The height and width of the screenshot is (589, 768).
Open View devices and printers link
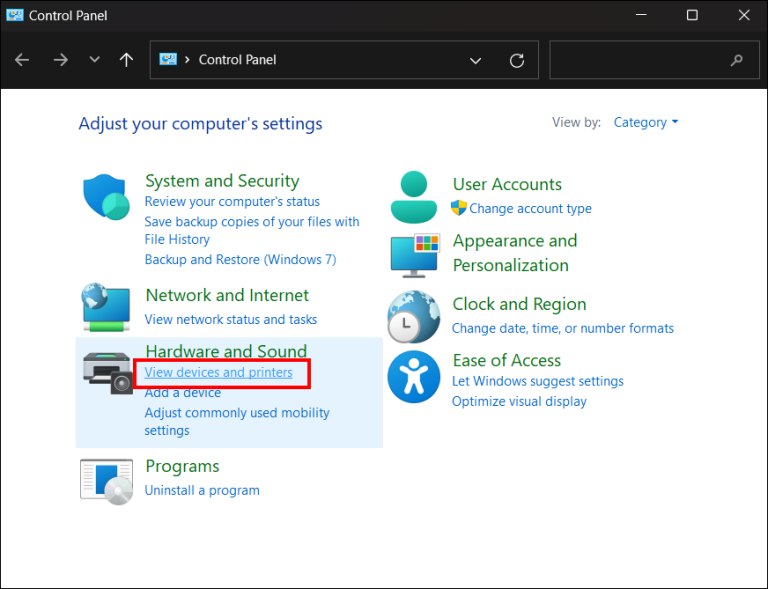[218, 373]
